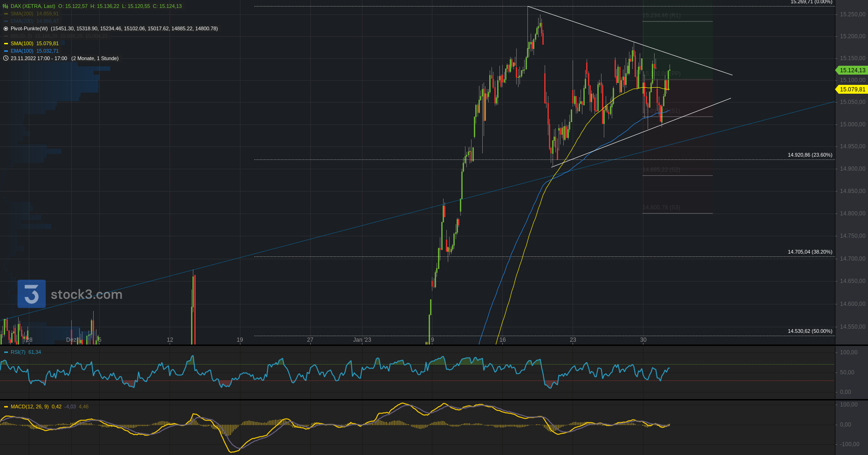Open the 2 Monate, 1 Stunde timeframe selector
868x455 pixels.
coord(95,58)
